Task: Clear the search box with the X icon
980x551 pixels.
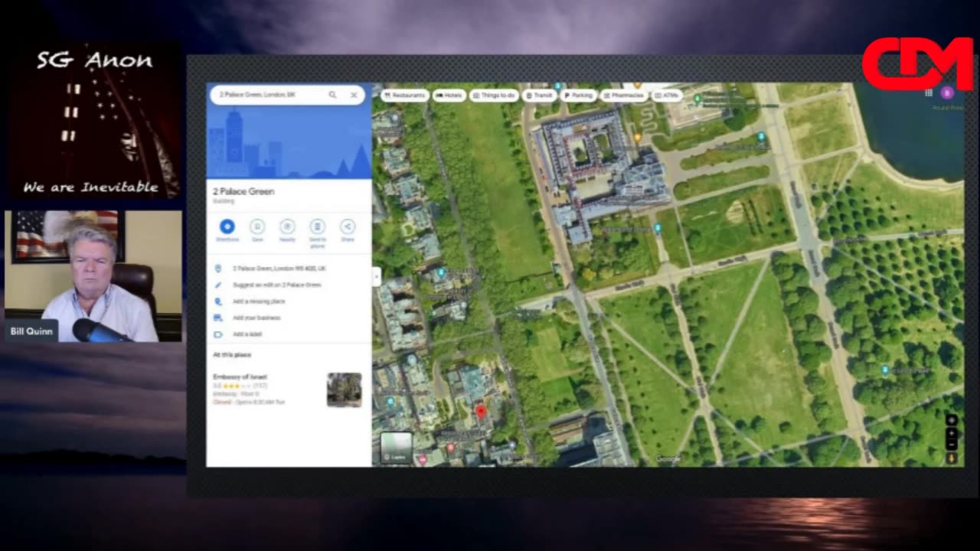Action: (354, 95)
